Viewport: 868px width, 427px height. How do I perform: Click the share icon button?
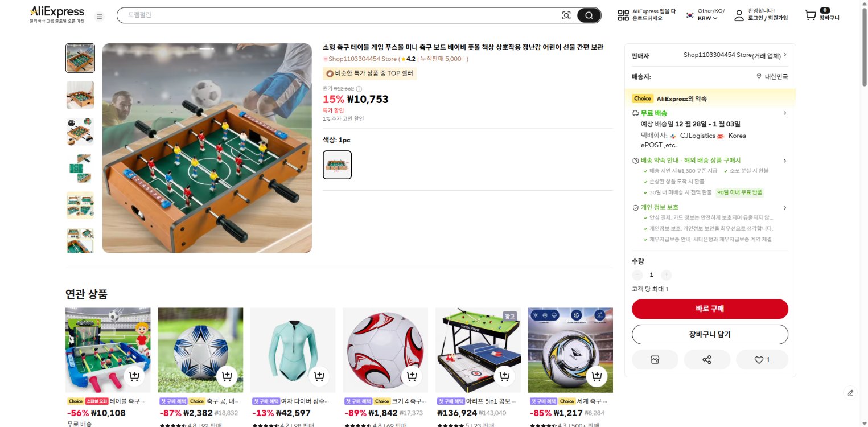707,360
